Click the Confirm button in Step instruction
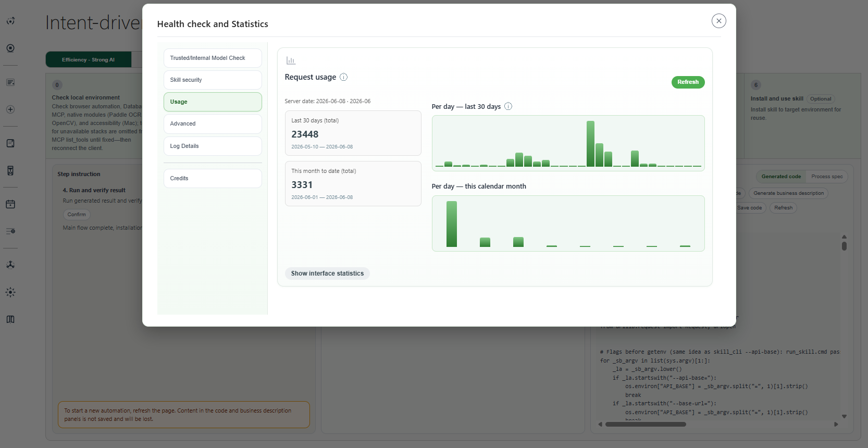 point(77,215)
